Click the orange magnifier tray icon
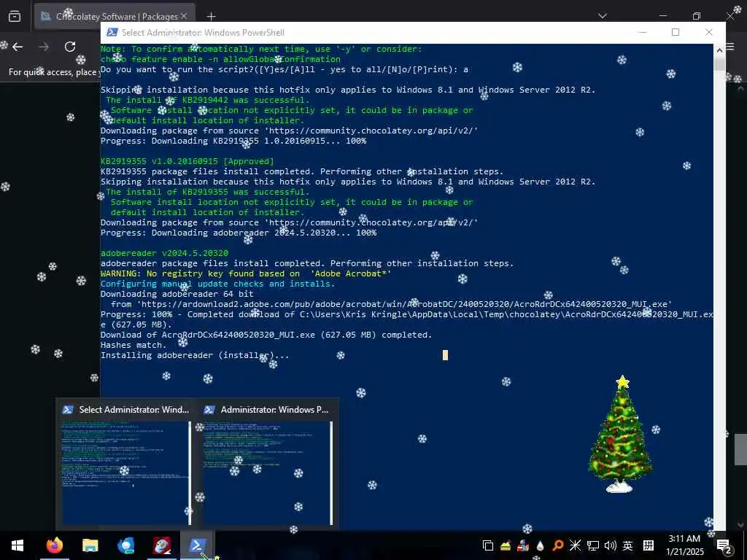 point(558,545)
